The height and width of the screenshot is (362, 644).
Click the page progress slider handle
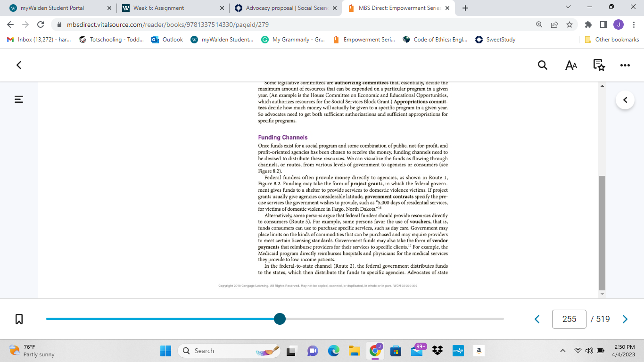(x=280, y=319)
